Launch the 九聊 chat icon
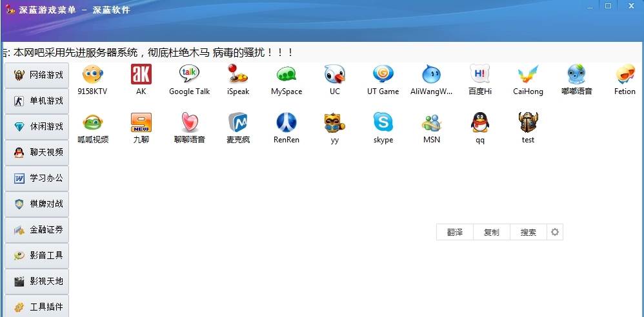Screen dimensions: 644x317 click(x=141, y=122)
